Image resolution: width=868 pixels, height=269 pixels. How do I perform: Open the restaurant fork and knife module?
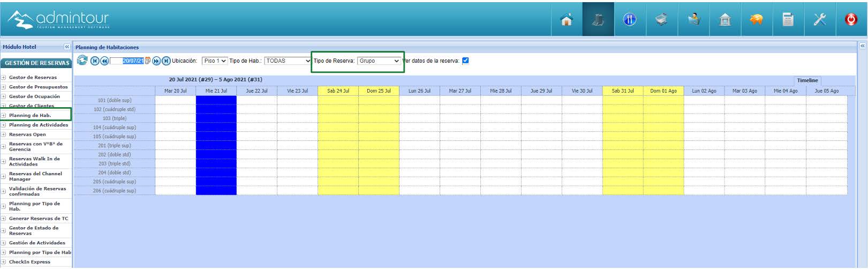[630, 20]
